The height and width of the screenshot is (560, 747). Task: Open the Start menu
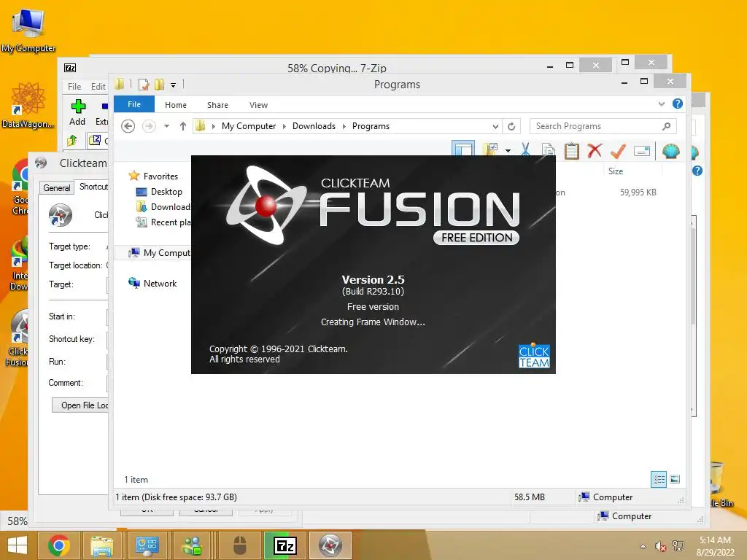click(x=18, y=545)
